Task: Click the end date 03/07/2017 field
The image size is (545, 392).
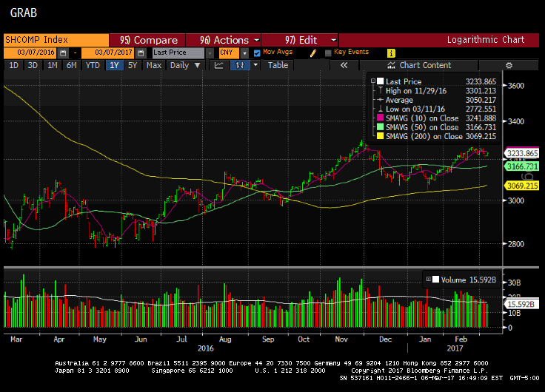Action: pyautogui.click(x=108, y=53)
